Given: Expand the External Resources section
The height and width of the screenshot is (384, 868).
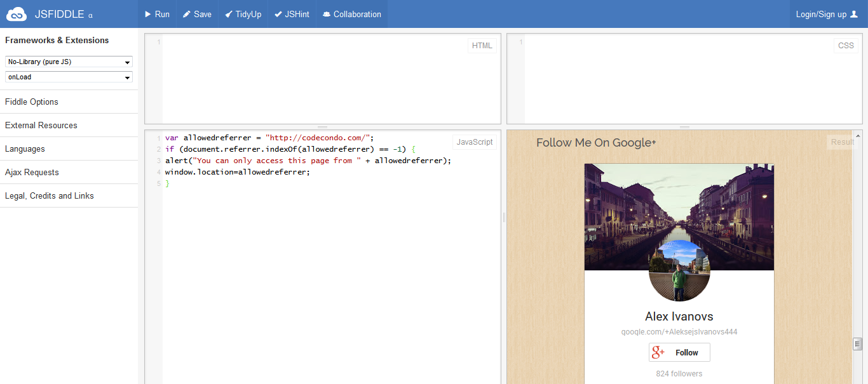Looking at the screenshot, I should click(x=69, y=125).
